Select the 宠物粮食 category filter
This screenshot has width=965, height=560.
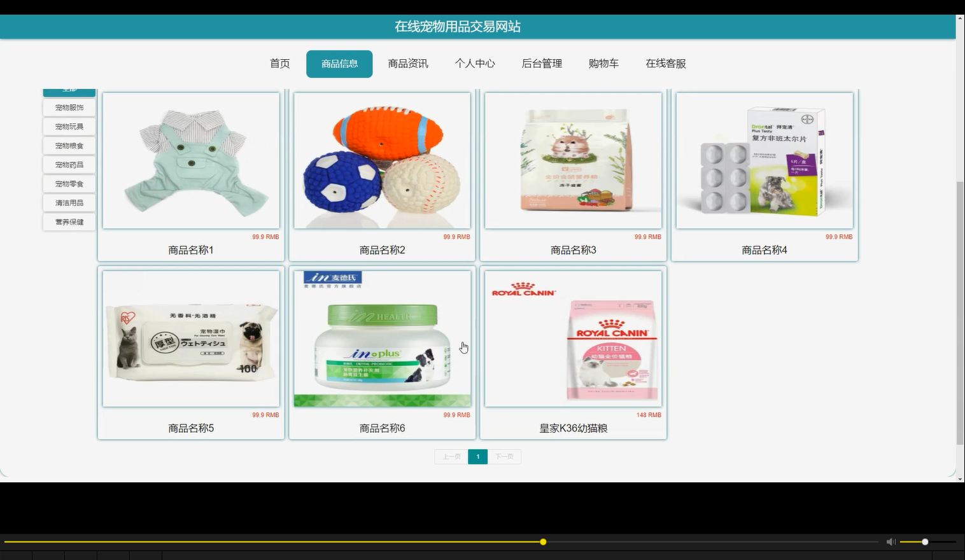point(68,145)
